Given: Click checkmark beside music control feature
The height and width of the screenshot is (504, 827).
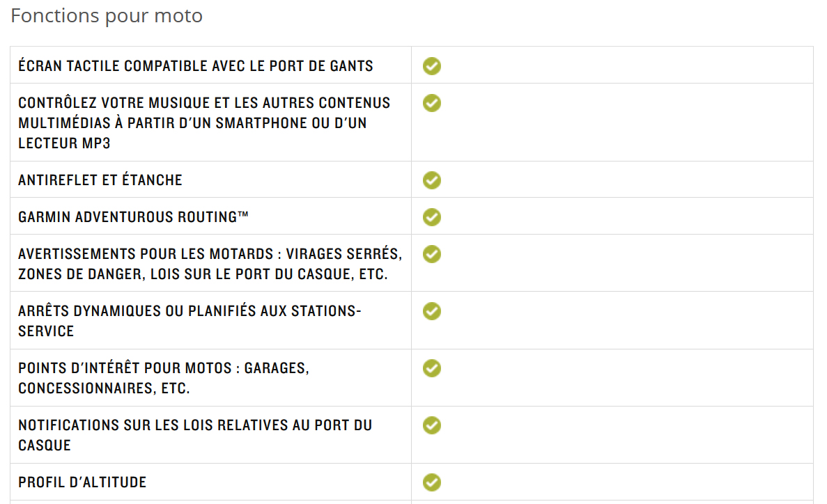Looking at the screenshot, I should coord(431,103).
